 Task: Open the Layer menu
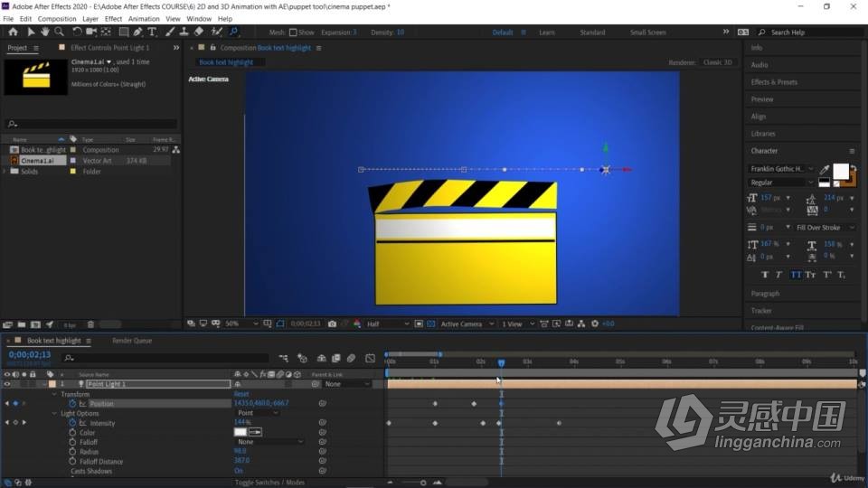(90, 19)
